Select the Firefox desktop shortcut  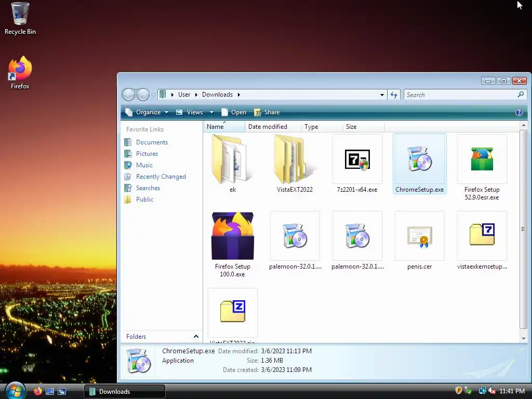tap(20, 73)
